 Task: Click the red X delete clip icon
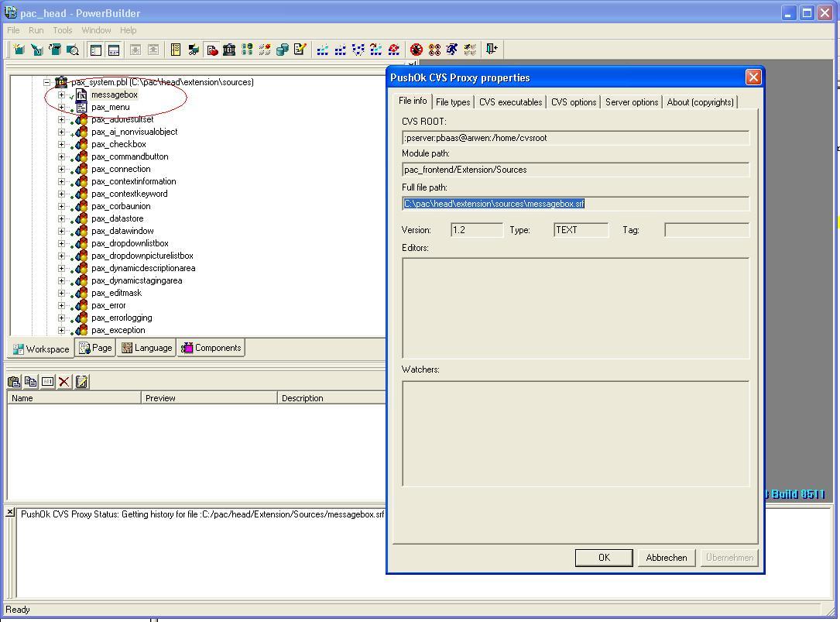tap(64, 381)
